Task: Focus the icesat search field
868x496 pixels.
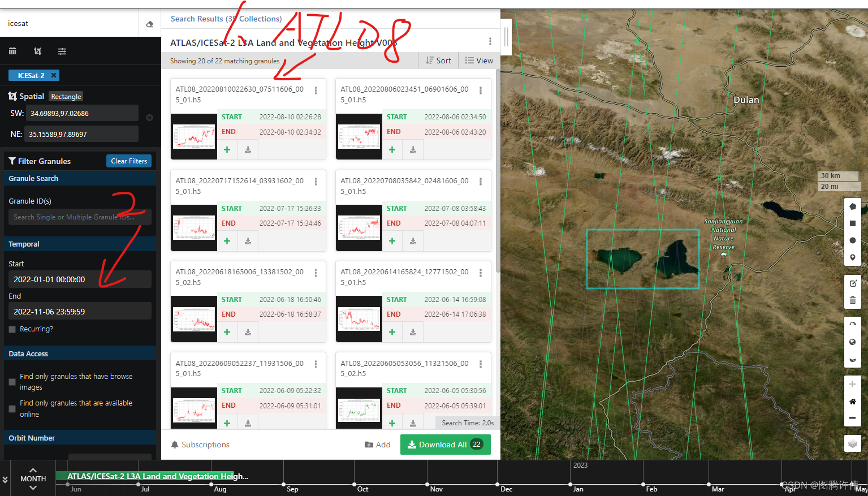Action: [x=70, y=24]
